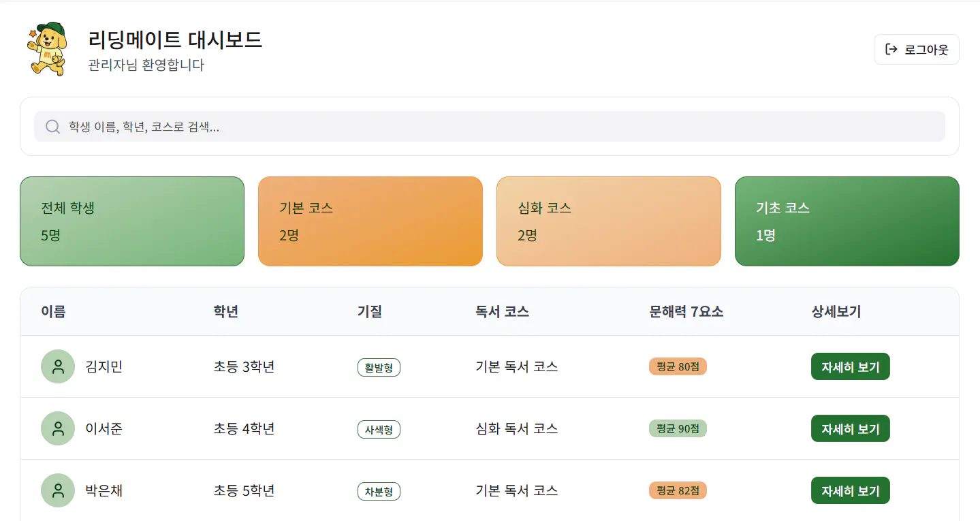Select the 기본 코스 summary card

tap(370, 221)
